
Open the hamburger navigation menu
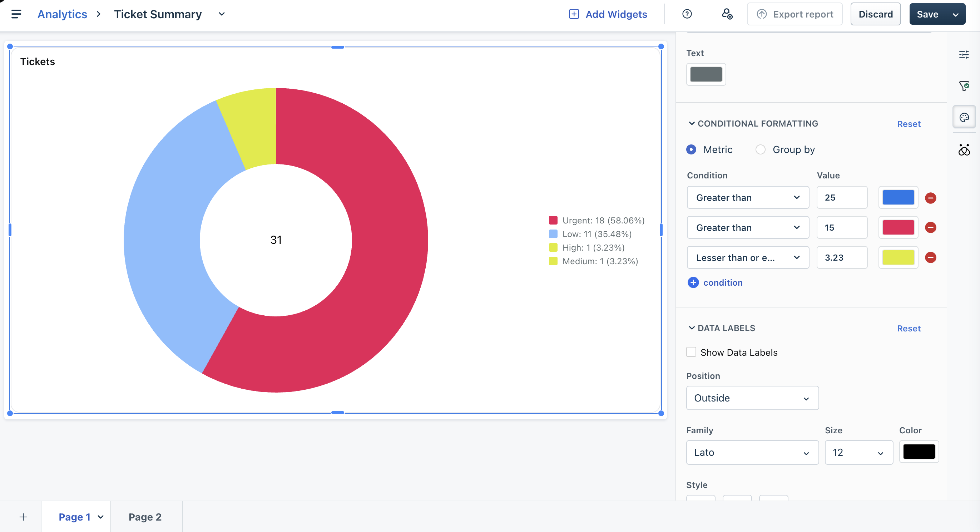pos(16,14)
